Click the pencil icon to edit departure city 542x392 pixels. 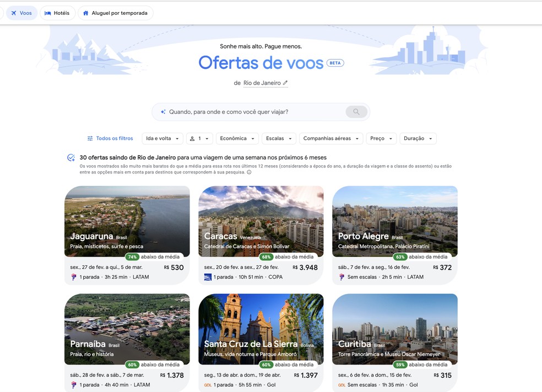click(x=284, y=84)
